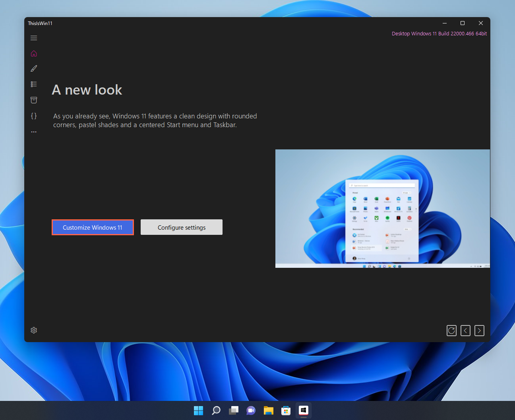Click the Customize Windows 11 button
515x420 pixels.
click(93, 227)
